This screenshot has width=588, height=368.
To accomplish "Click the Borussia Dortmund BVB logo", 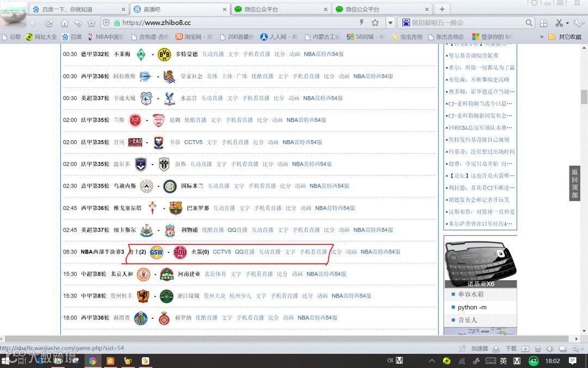I will click(164, 55).
